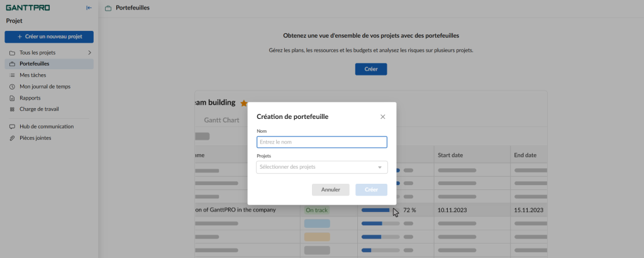The height and width of the screenshot is (258, 644).
Task: Click the 15.11.2023 end date cell
Action: tap(528, 210)
